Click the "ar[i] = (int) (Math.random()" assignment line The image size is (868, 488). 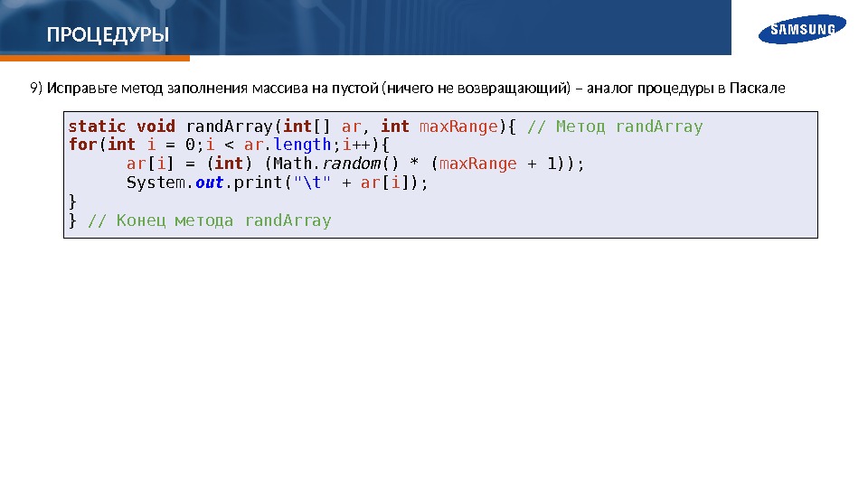point(354,164)
